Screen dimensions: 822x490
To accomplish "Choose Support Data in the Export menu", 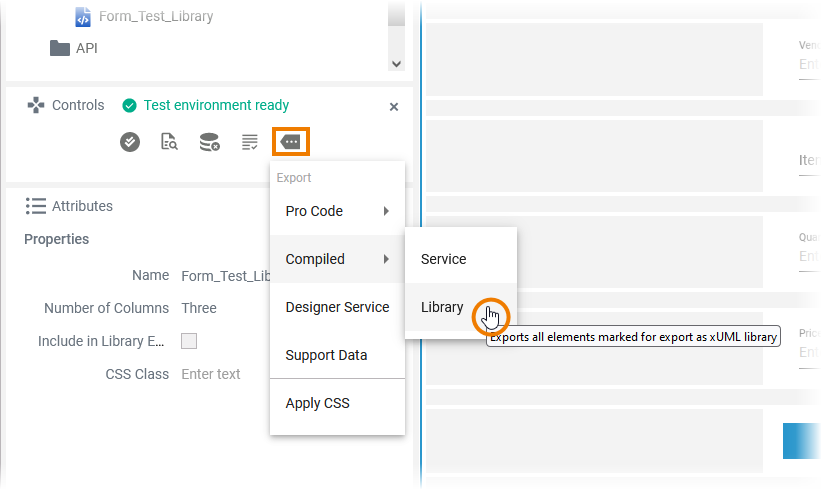I will pos(326,355).
